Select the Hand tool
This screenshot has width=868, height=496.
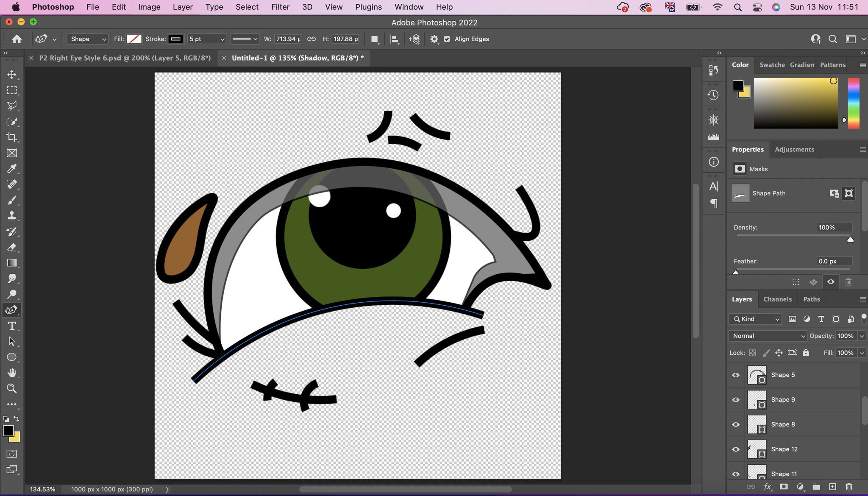12,373
